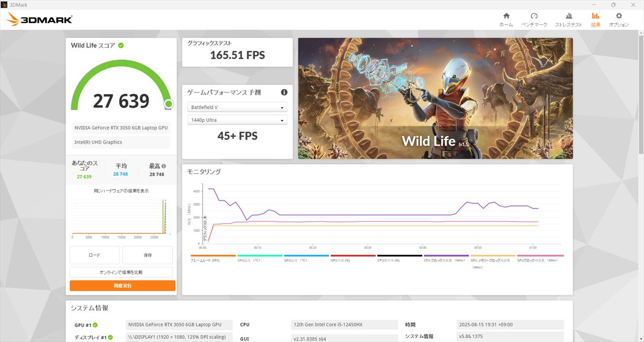
Task: Switch to the ベンチマーク (Benchmarks) tab
Action: pos(534,19)
